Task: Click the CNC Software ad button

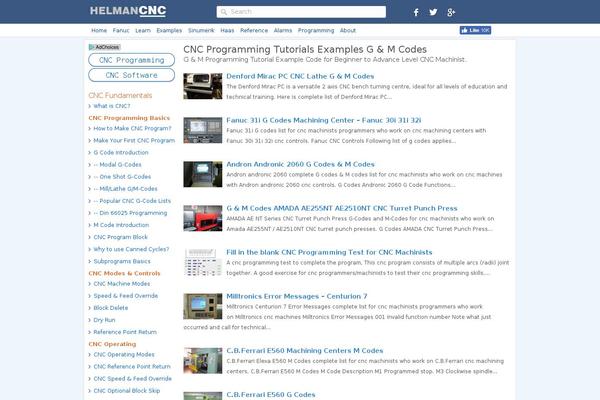Action: 132,75
